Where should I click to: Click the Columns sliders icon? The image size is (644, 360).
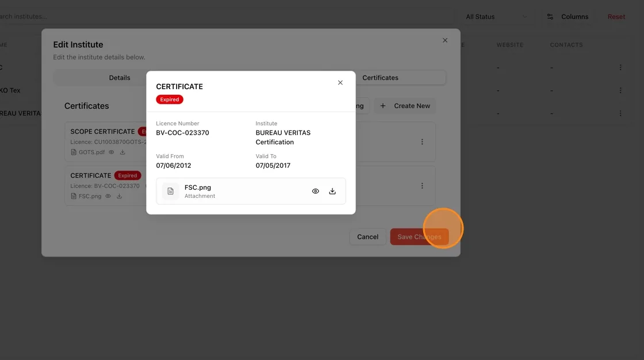[550, 17]
